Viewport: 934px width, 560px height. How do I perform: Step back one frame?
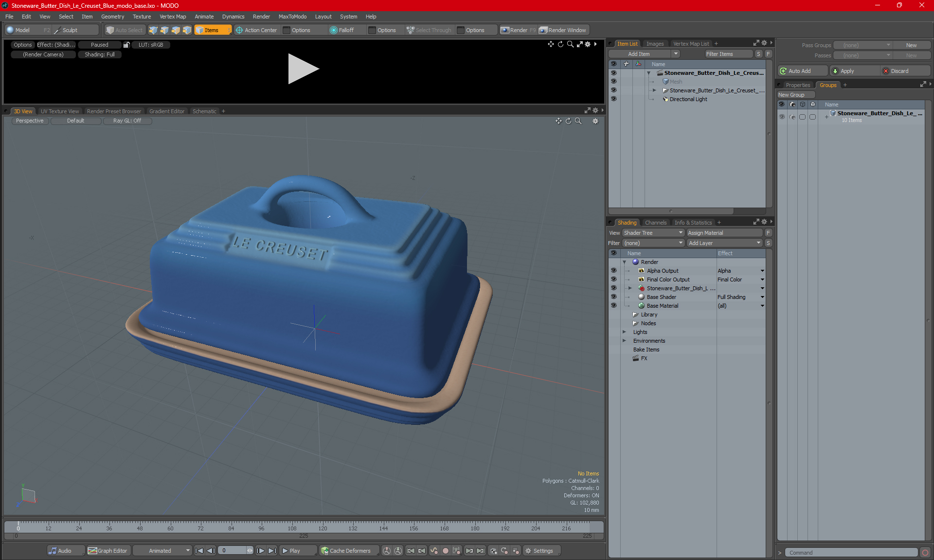(x=211, y=551)
